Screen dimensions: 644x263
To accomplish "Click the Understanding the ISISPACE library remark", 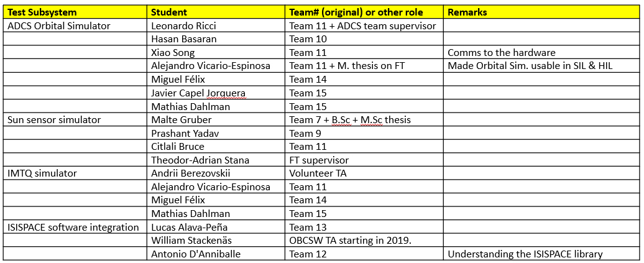I will tap(525, 254).
